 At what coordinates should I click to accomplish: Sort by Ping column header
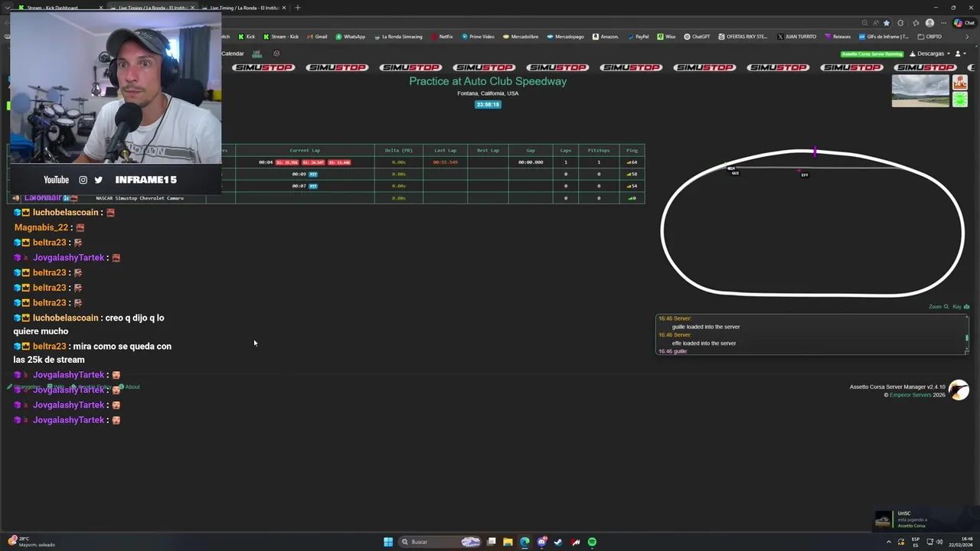point(632,150)
